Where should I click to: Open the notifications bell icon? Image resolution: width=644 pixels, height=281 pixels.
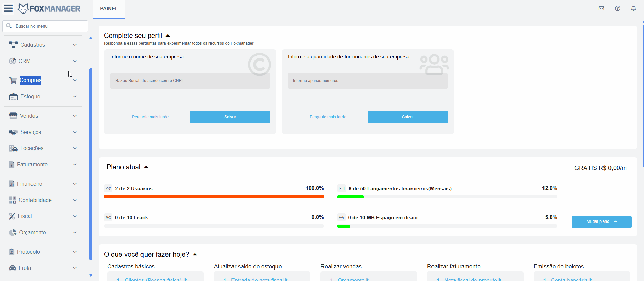tap(634, 8)
